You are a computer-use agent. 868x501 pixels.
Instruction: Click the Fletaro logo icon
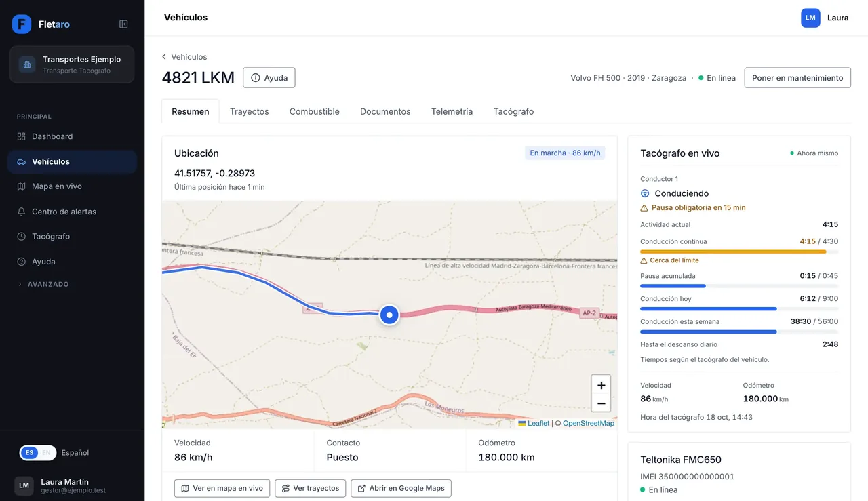(x=22, y=24)
